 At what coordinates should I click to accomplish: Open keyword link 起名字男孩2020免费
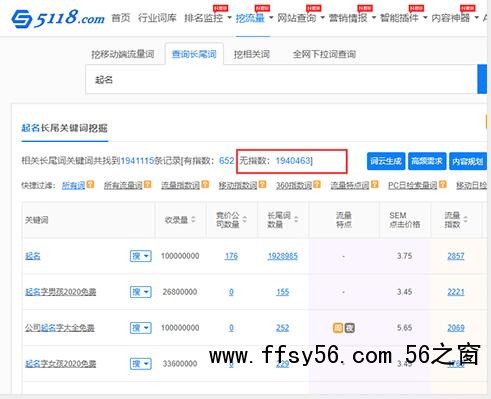[x=61, y=292]
